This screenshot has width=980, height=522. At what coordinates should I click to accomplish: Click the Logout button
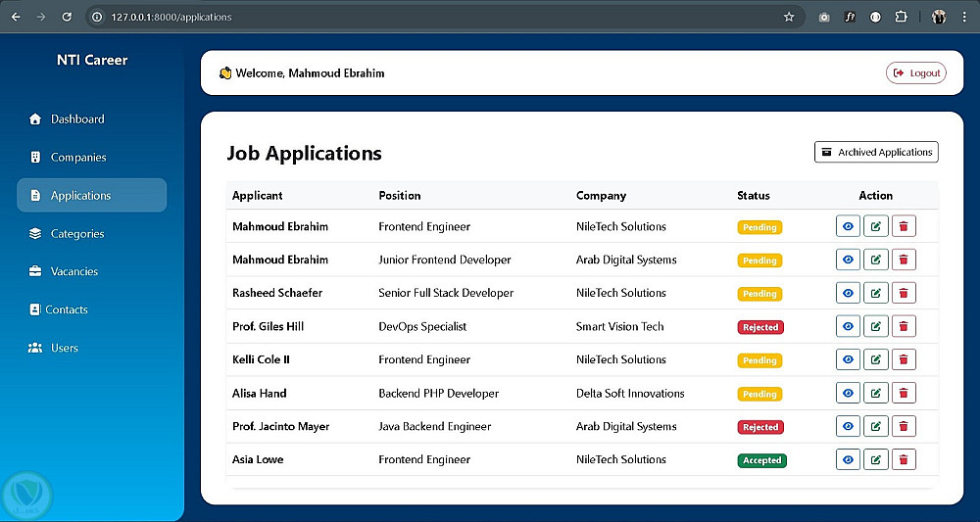coord(916,72)
